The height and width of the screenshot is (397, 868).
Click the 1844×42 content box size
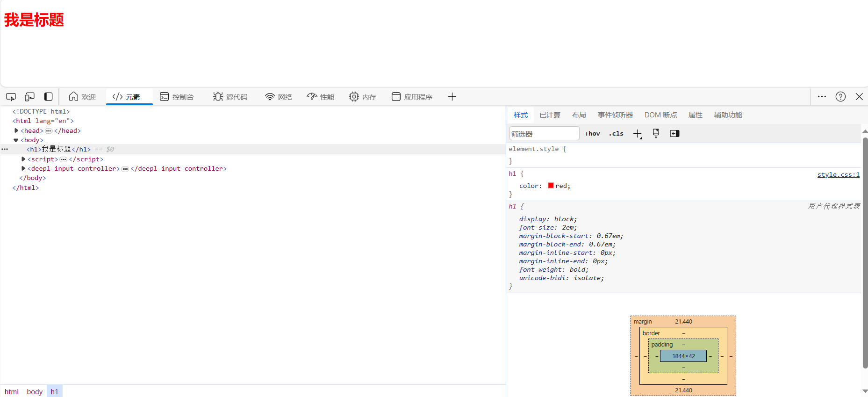coord(683,356)
